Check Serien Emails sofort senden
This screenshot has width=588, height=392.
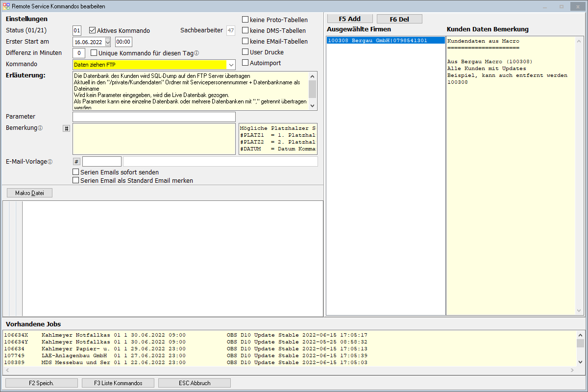point(76,172)
